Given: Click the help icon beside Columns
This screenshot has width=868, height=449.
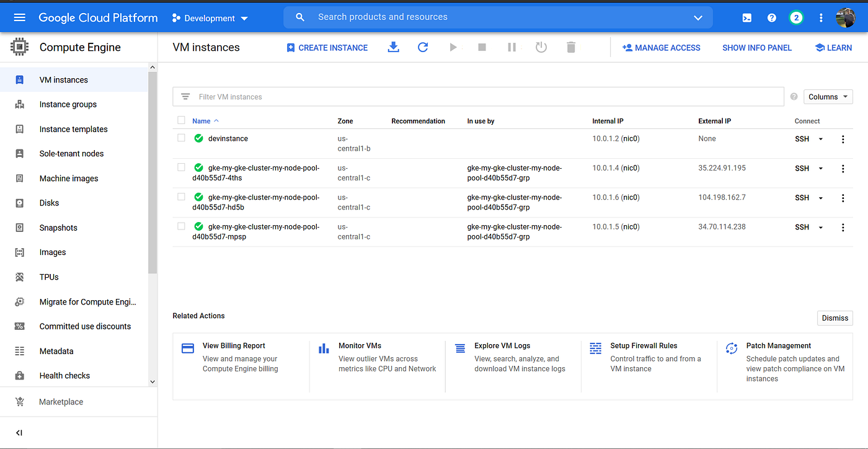Looking at the screenshot, I should tap(794, 97).
